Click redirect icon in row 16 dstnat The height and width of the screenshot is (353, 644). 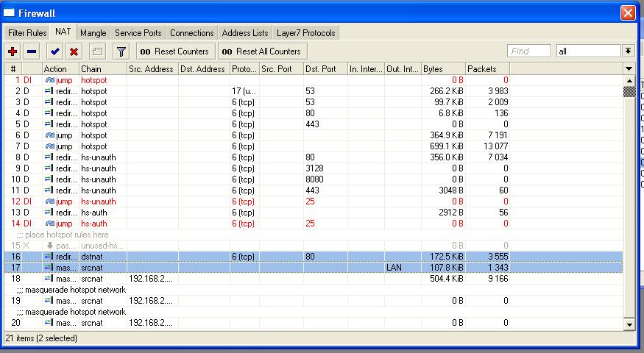tap(49, 257)
